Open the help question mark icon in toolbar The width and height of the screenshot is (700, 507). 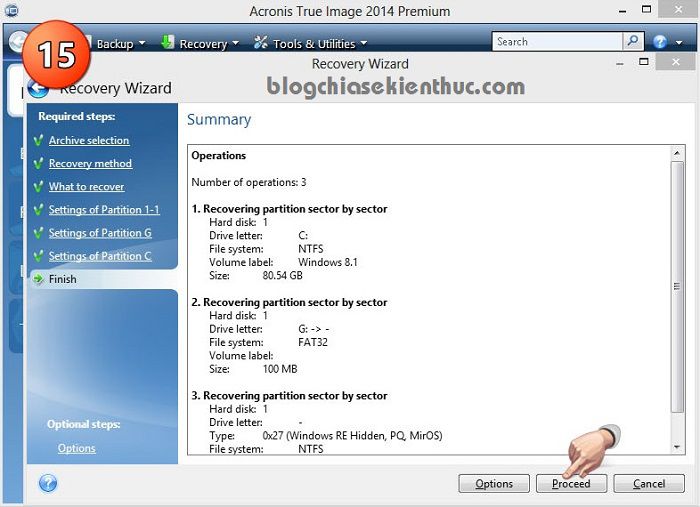(x=660, y=42)
